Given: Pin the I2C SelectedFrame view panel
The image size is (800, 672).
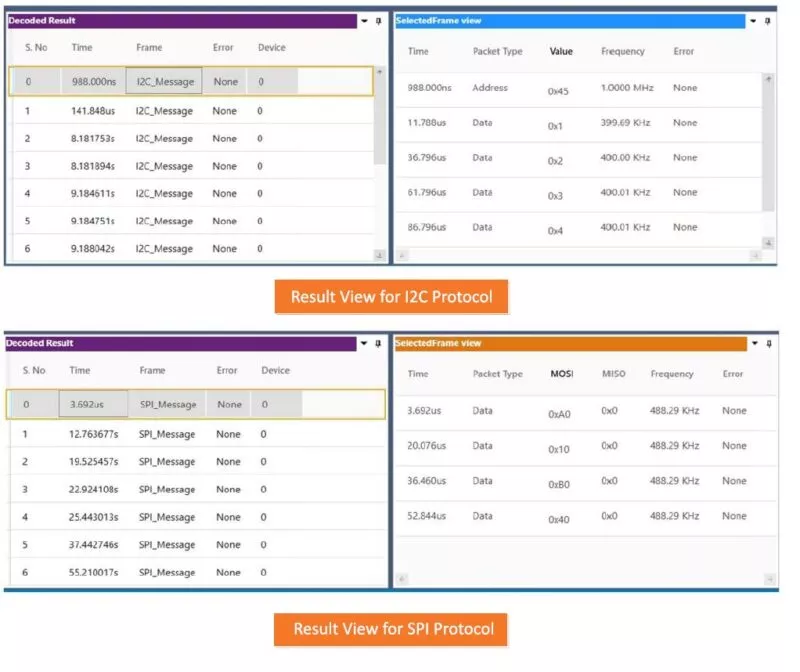Looking at the screenshot, I should pyautogui.click(x=768, y=20).
